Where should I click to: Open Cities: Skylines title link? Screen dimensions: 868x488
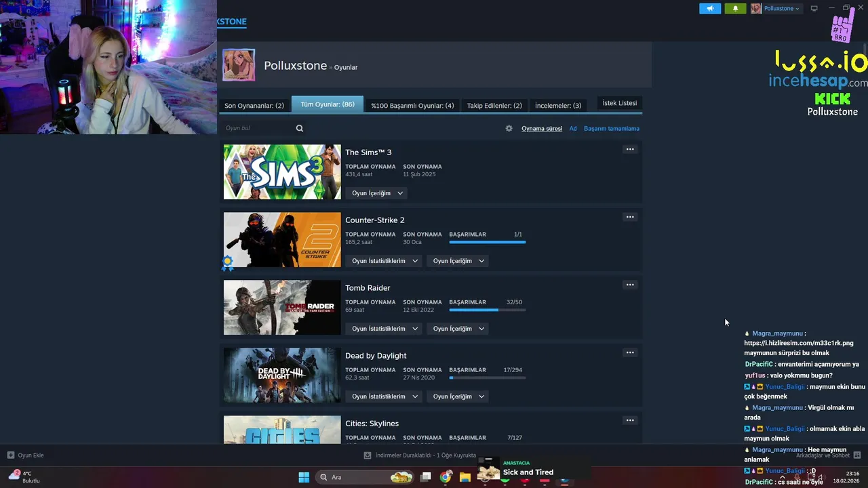click(372, 423)
